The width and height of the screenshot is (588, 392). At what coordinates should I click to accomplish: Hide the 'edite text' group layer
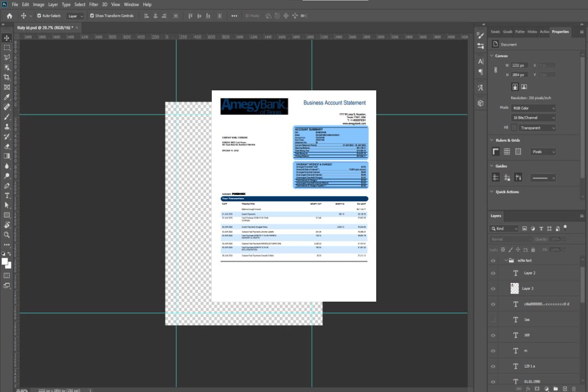(493, 261)
